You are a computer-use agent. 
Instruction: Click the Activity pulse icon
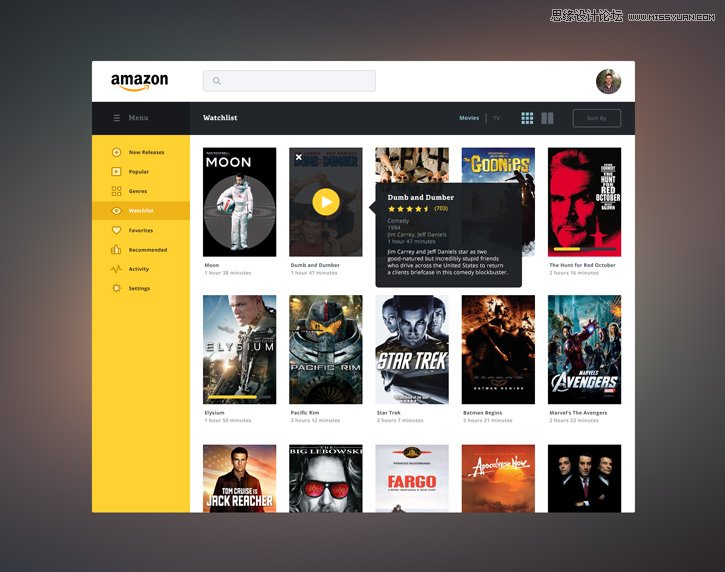(x=116, y=269)
